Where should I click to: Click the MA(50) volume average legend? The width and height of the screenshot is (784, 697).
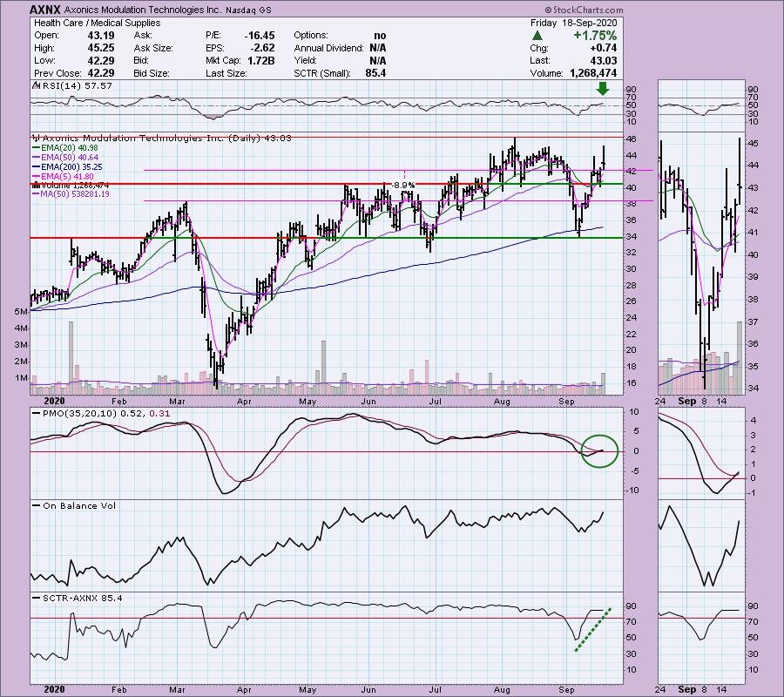tap(70, 193)
